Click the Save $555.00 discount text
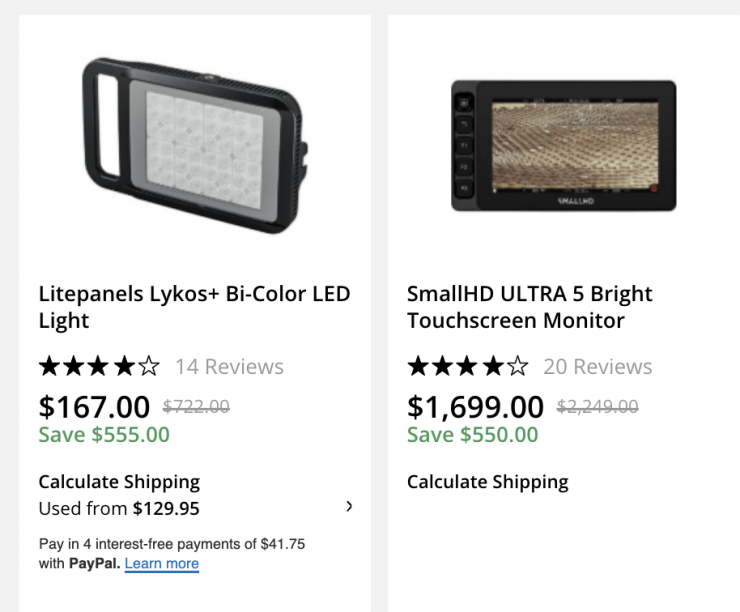Viewport: 740px width, 612px height. pyautogui.click(x=104, y=435)
